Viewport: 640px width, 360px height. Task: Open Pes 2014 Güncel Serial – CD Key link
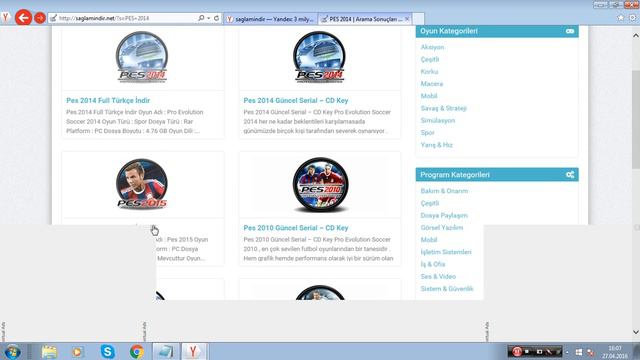pyautogui.click(x=296, y=100)
